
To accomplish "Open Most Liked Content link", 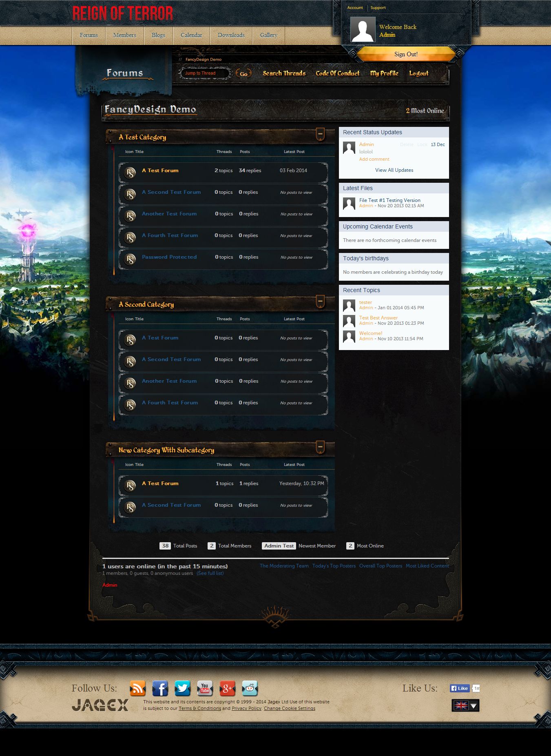I will pyautogui.click(x=427, y=566).
